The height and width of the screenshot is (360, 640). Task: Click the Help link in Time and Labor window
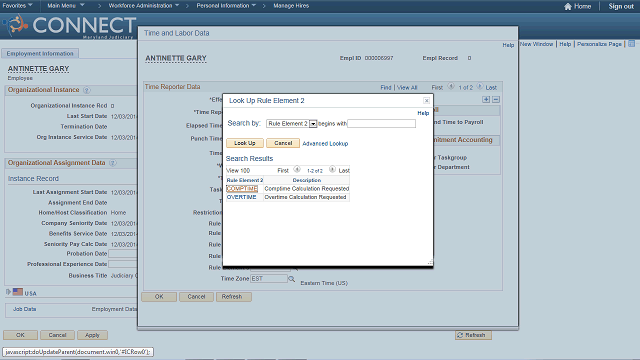(508, 45)
